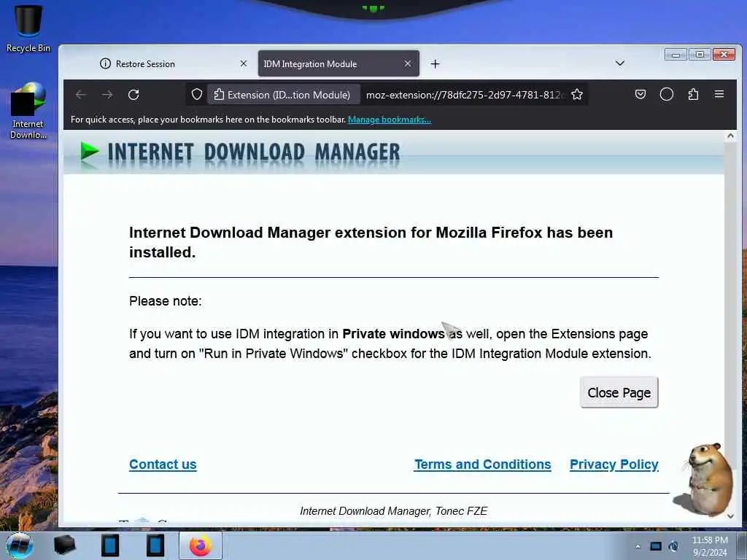The height and width of the screenshot is (560, 747).
Task: Minimize the Firefox window
Action: 676,54
